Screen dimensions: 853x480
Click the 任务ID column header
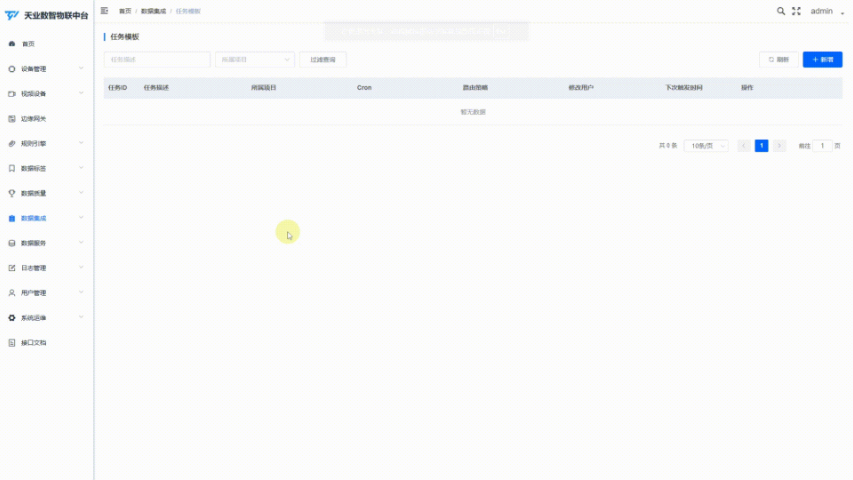tap(118, 88)
